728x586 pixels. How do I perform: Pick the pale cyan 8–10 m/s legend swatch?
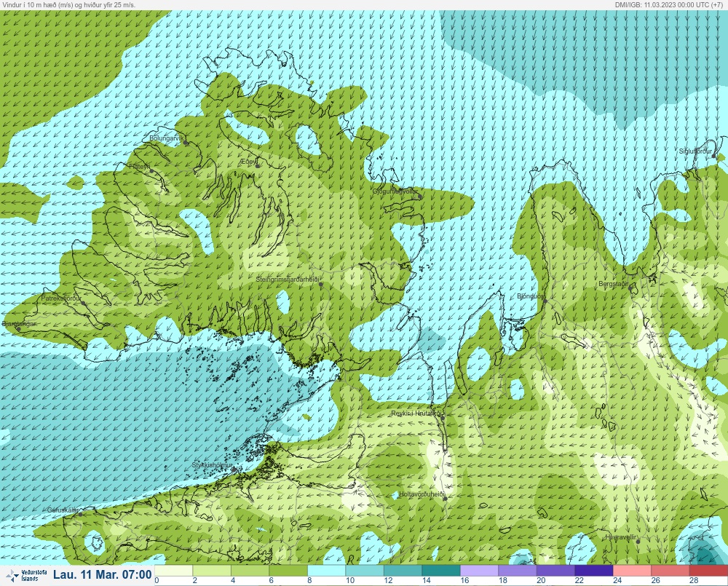click(326, 570)
